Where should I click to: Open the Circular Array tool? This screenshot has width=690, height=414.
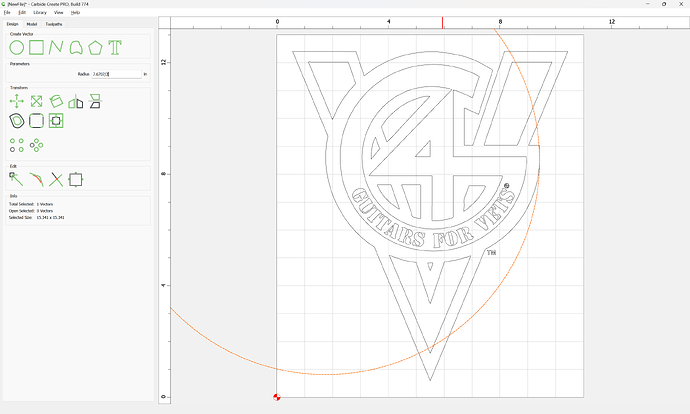coord(37,145)
